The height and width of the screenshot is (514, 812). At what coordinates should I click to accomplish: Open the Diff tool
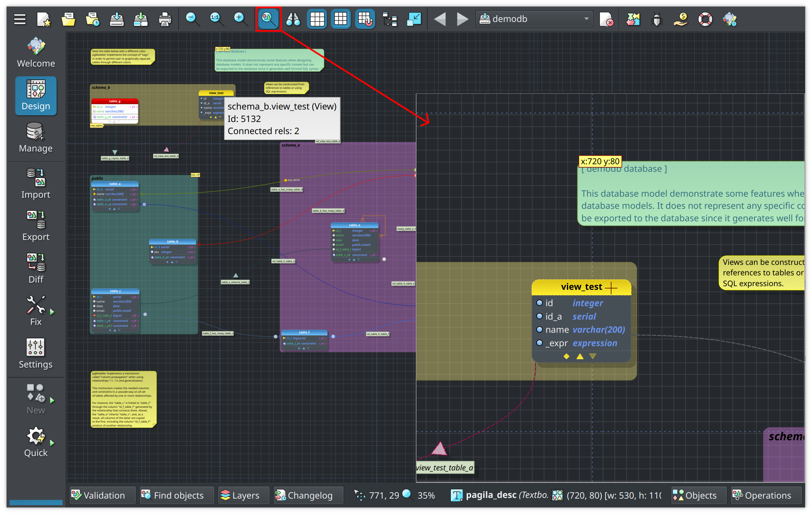coord(36,268)
